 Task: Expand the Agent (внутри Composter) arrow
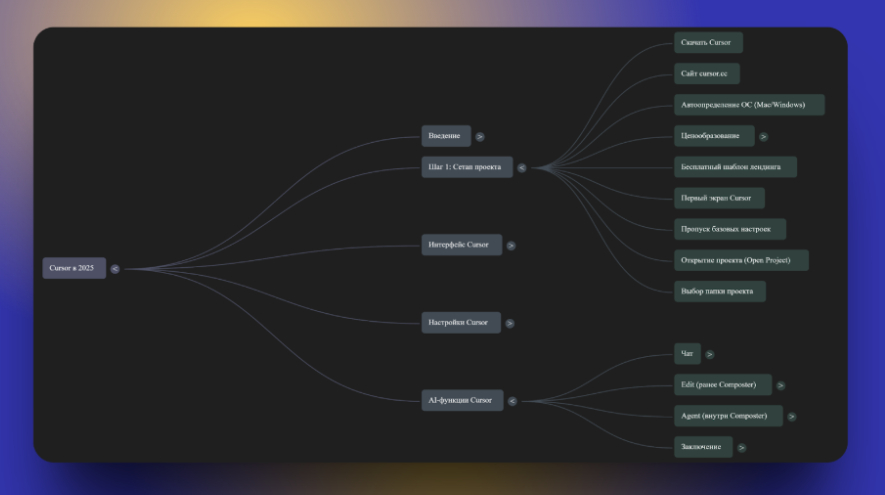[791, 417]
